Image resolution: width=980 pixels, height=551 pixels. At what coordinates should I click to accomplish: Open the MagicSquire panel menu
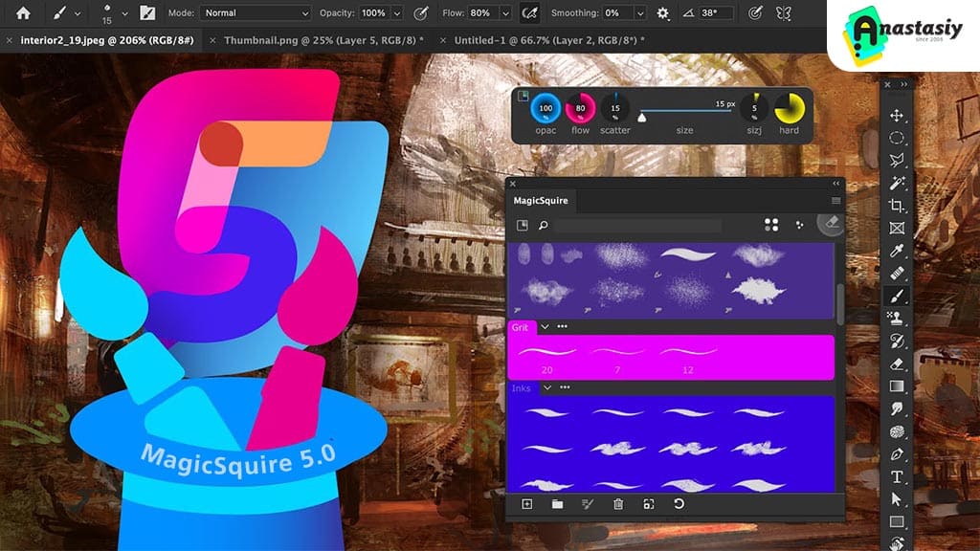[835, 201]
